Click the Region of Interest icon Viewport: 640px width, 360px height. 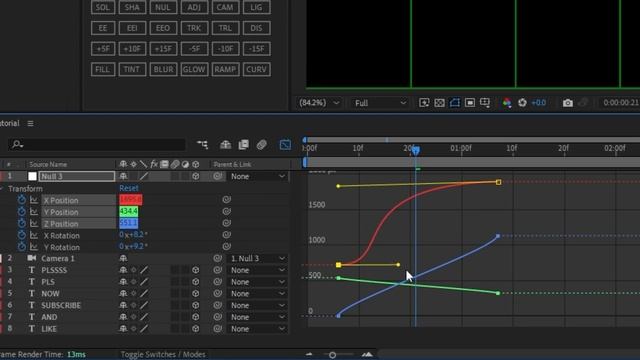pyautogui.click(x=470, y=103)
